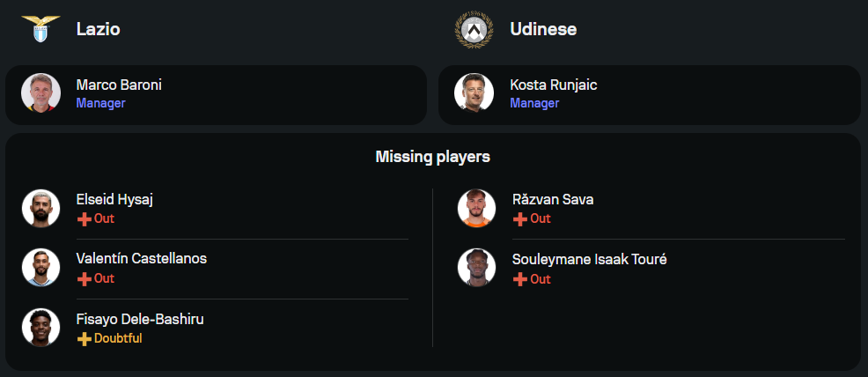Viewport: 868px width, 377px height.
Task: Click Valentín Castellanos's player avatar
Action: pos(41,268)
